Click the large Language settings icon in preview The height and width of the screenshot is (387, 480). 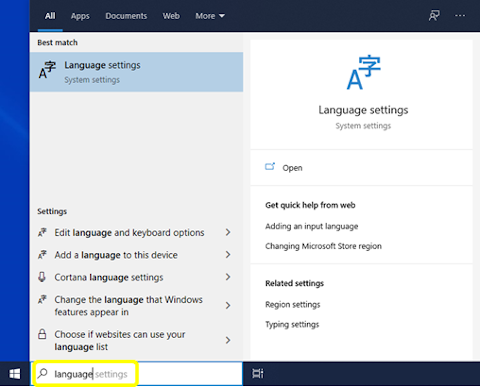363,72
